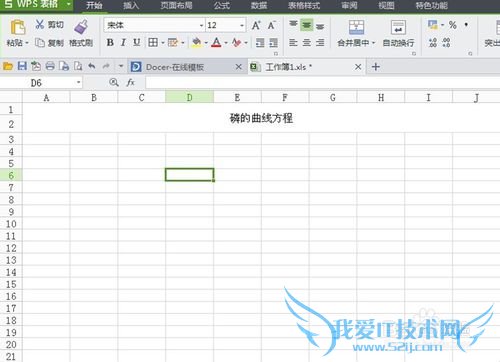Open the 插入 (Insert) ribbon tab
This screenshot has width=500, height=362.
(x=131, y=5)
